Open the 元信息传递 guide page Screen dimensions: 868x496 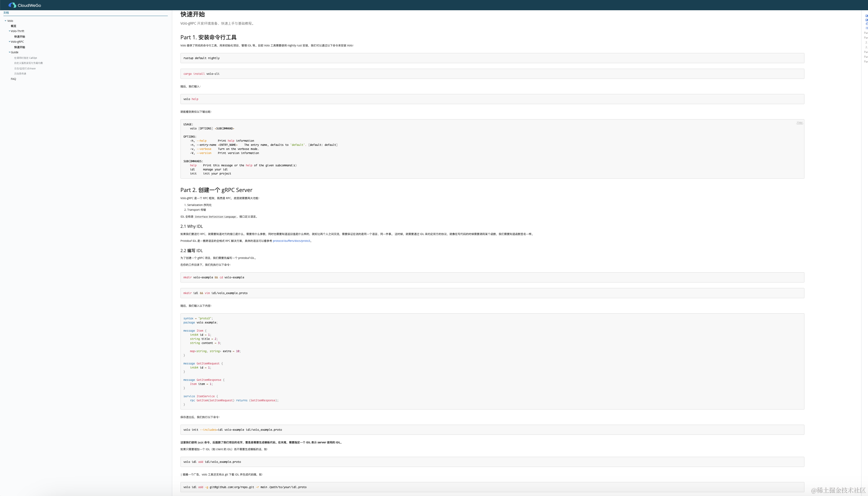pos(21,73)
